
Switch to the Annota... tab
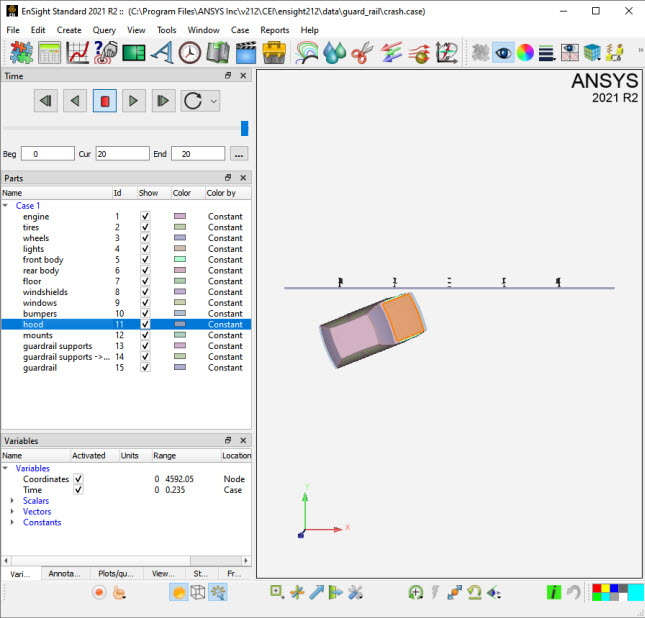point(64,574)
